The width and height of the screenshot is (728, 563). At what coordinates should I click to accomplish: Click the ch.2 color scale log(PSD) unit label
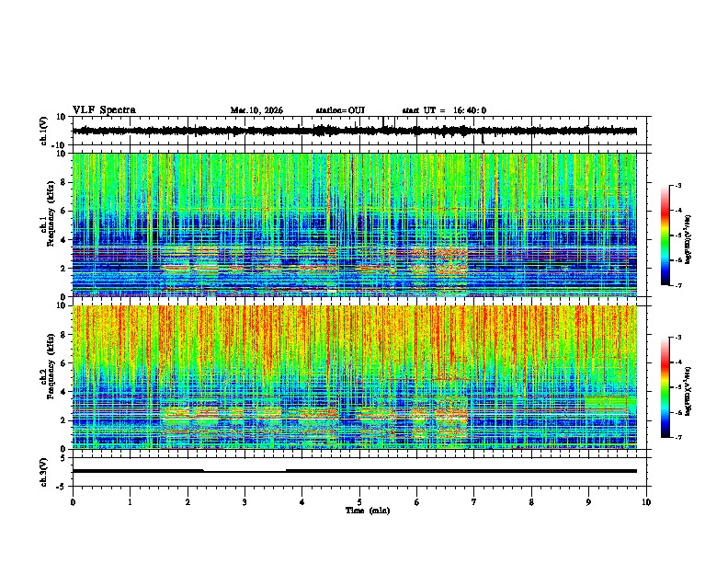point(688,391)
